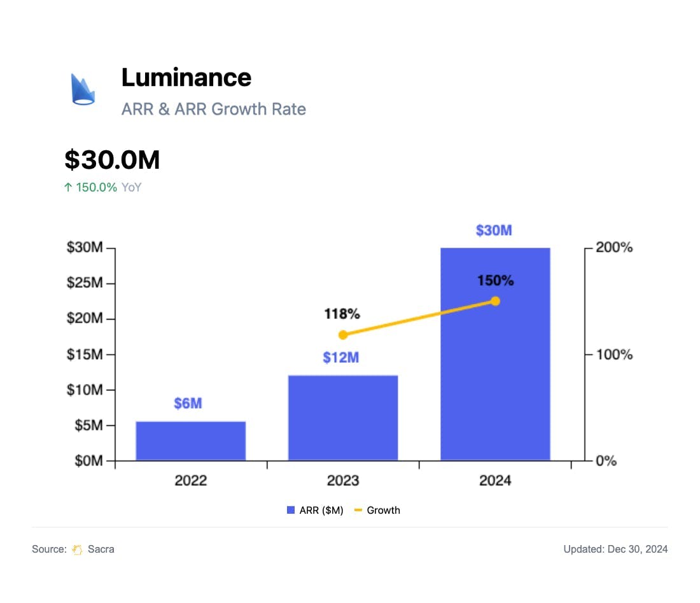This screenshot has height=603, width=700.
Task: Click the 118% growth label
Action: tap(342, 314)
